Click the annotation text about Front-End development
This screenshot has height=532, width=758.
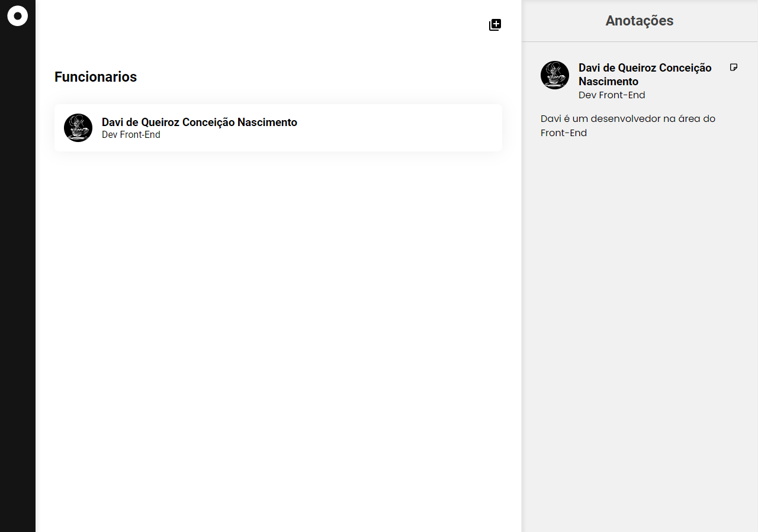click(x=628, y=125)
